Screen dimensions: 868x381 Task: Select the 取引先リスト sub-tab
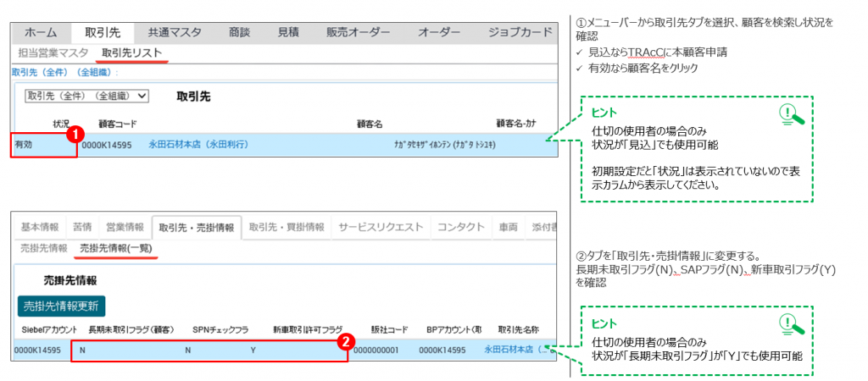point(132,53)
